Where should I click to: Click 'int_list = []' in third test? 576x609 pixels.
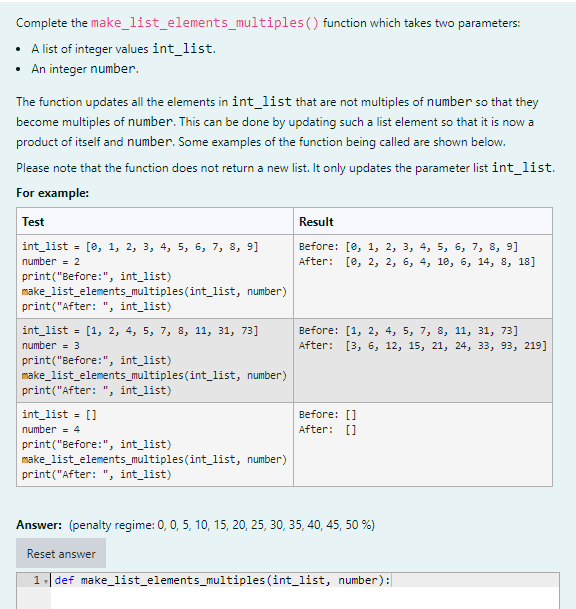pyautogui.click(x=59, y=414)
